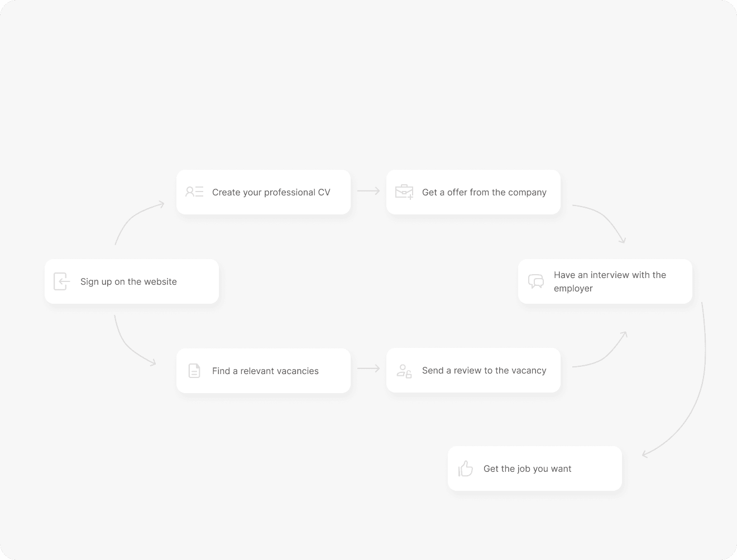This screenshot has height=560, width=737.
Task: Select Get a offer from the company
Action: point(473,192)
